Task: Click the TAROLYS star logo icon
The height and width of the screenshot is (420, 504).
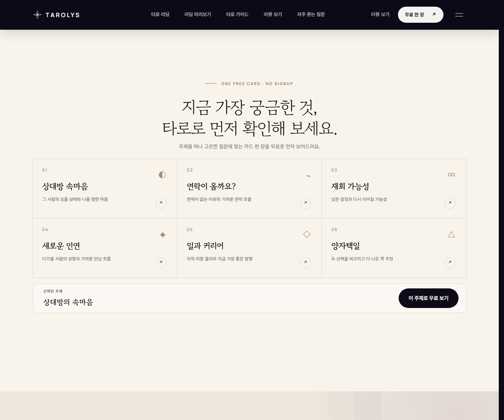Action: (37, 15)
